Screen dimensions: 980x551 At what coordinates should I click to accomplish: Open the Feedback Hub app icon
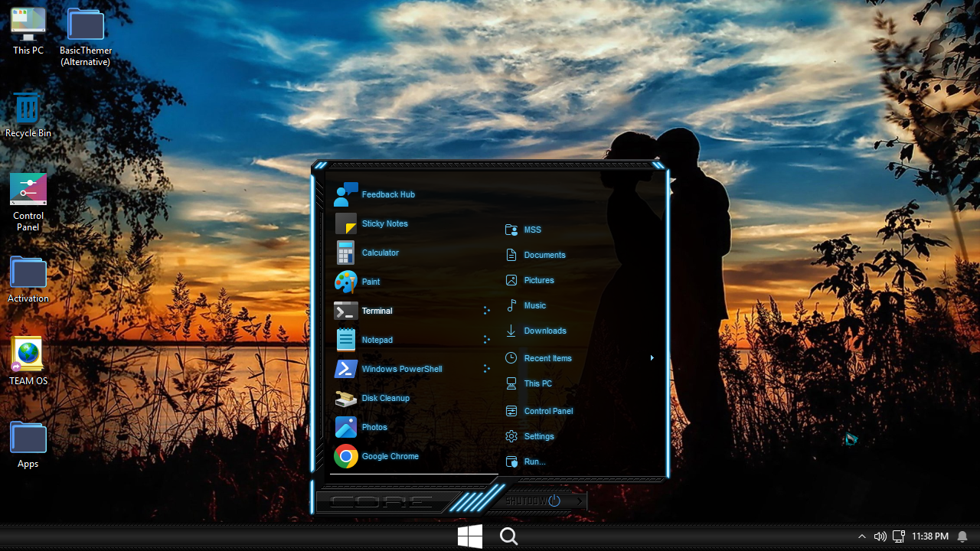point(346,194)
